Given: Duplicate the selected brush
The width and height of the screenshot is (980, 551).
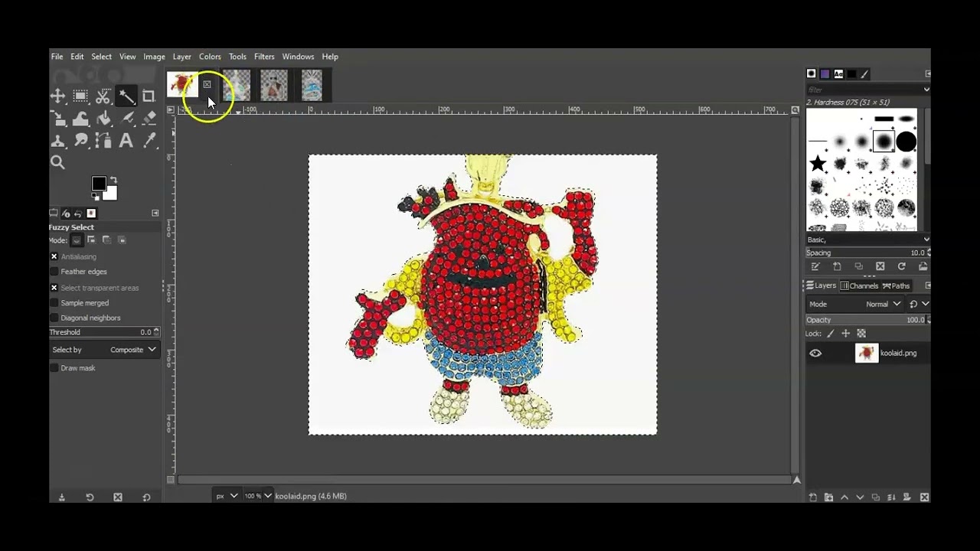Looking at the screenshot, I should click(x=858, y=266).
